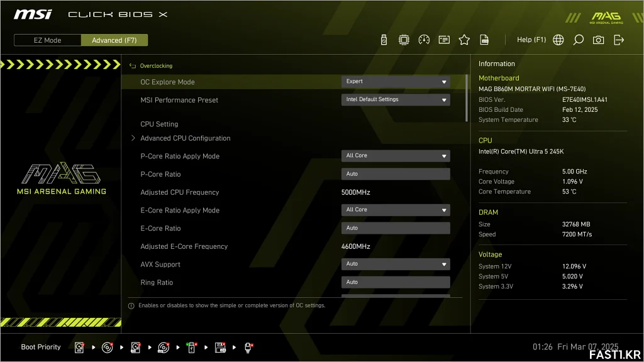Viewport: 644px width, 362px height.
Task: Change language with the globe icon
Action: (558, 40)
